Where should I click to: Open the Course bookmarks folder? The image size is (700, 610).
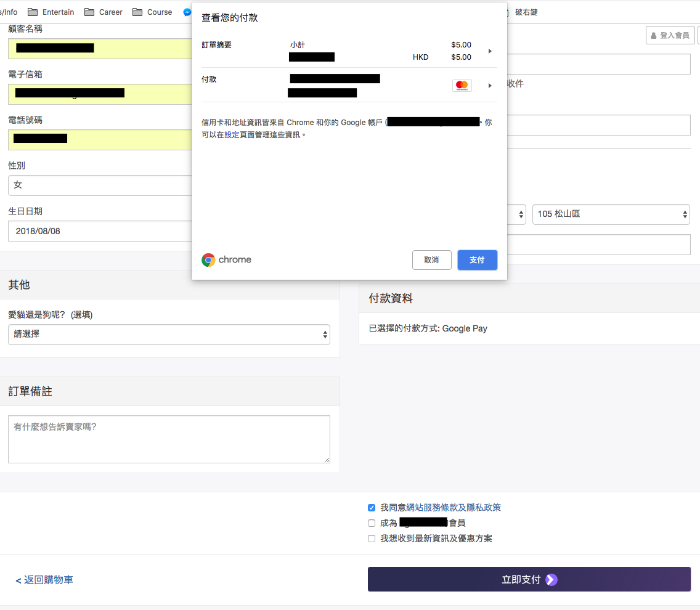pos(152,12)
